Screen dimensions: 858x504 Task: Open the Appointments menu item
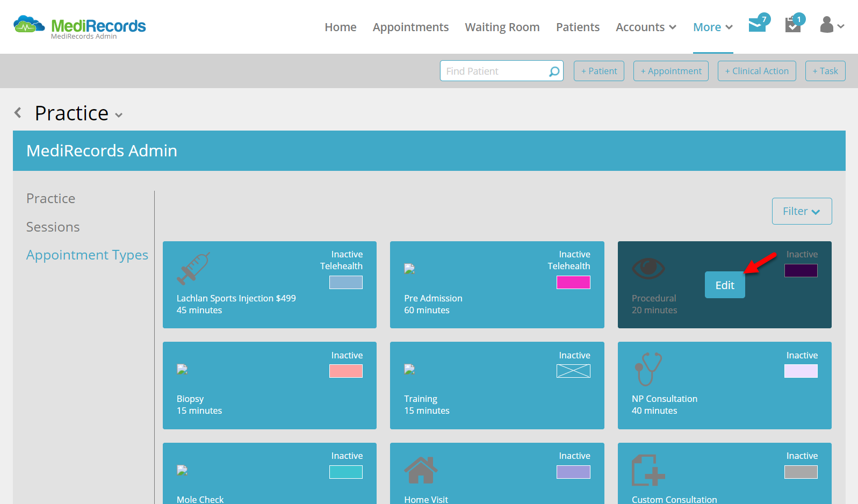[x=410, y=27]
